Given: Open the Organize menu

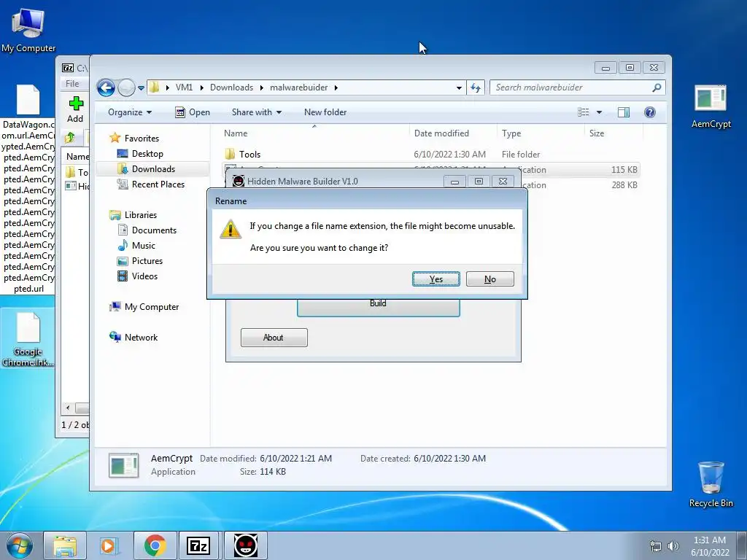Looking at the screenshot, I should [x=130, y=112].
